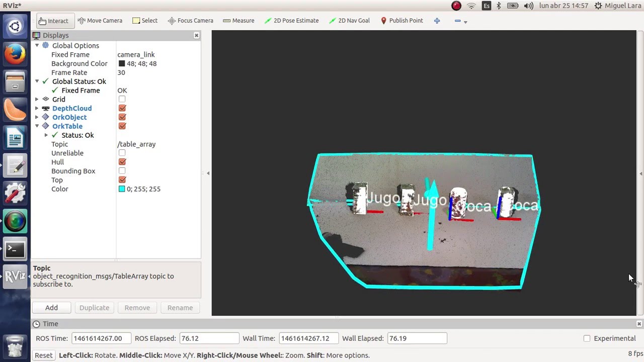Click the minus remove-tool icon
Screen dimensions: 644x362
pos(457,21)
